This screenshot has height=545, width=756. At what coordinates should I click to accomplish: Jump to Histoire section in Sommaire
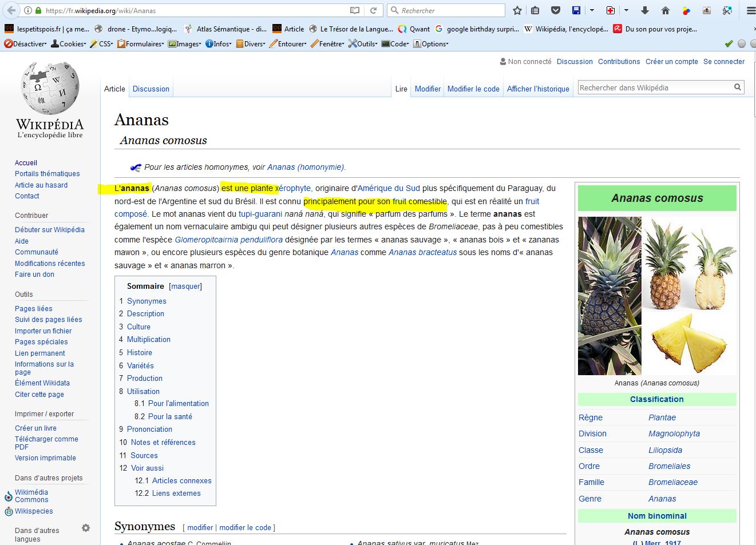click(140, 353)
